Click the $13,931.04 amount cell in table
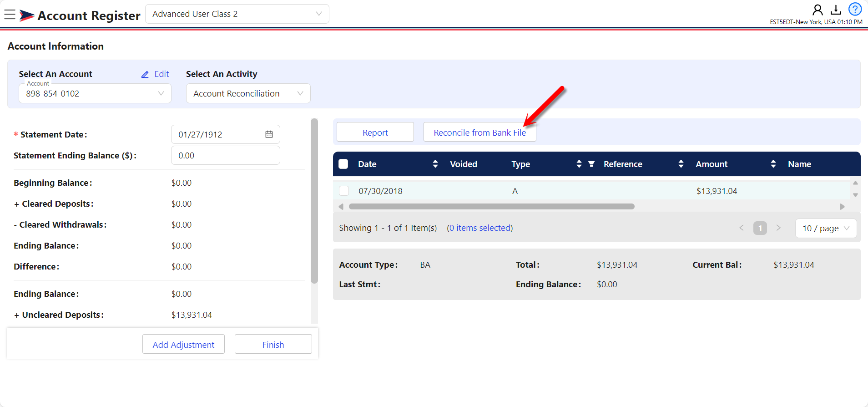Viewport: 868px width, 407px height. (x=717, y=191)
